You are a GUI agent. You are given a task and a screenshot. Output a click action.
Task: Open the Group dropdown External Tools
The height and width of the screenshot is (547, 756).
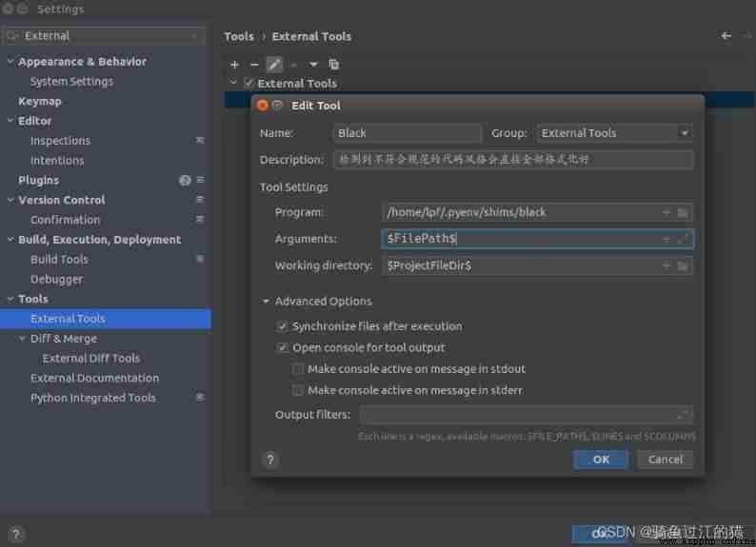click(x=615, y=133)
